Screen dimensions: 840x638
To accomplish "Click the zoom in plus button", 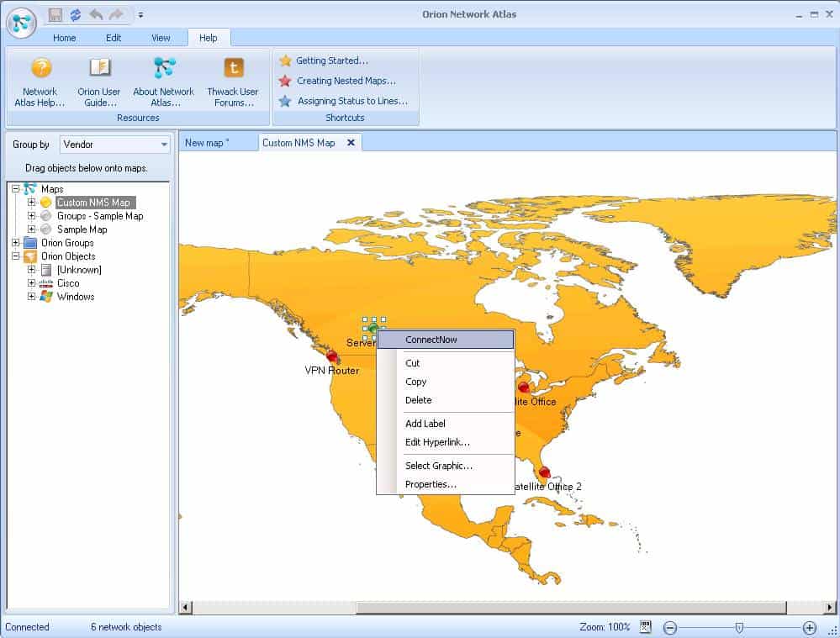I will [x=810, y=628].
